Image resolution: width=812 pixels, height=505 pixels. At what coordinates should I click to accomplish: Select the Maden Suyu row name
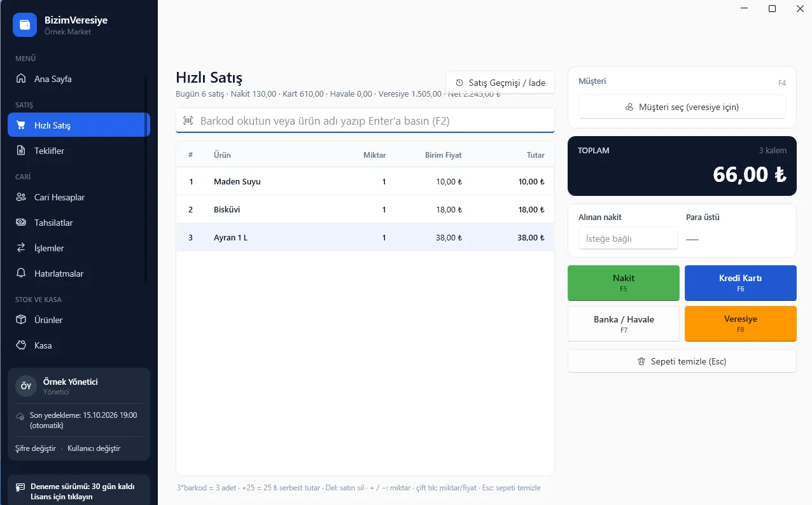(237, 181)
